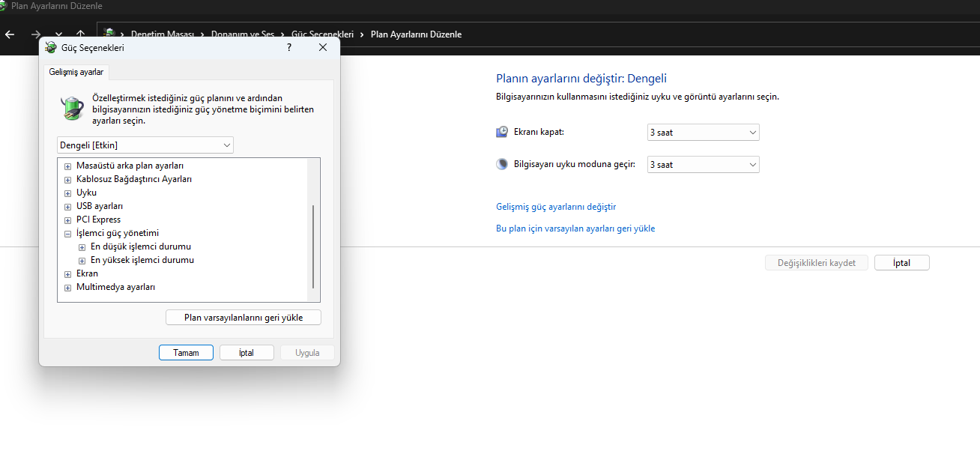Select the PCI Express tree label
980x454 pixels.
pos(98,220)
